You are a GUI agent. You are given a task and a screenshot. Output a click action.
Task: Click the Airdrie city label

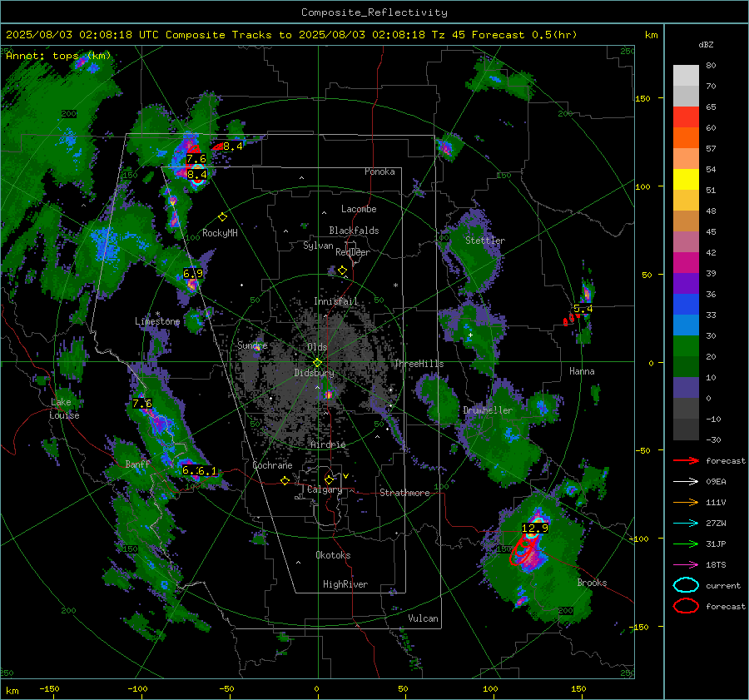coord(328,444)
